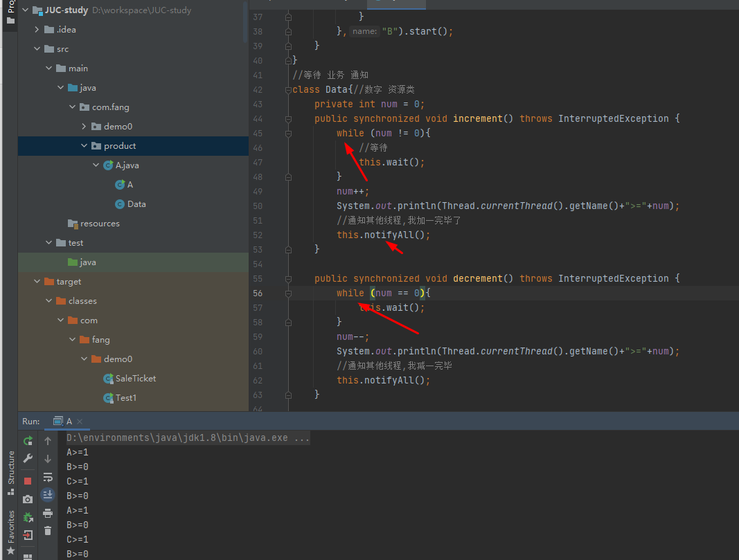Open the Favorites tool window
This screenshot has width=739, height=560.
[10, 532]
